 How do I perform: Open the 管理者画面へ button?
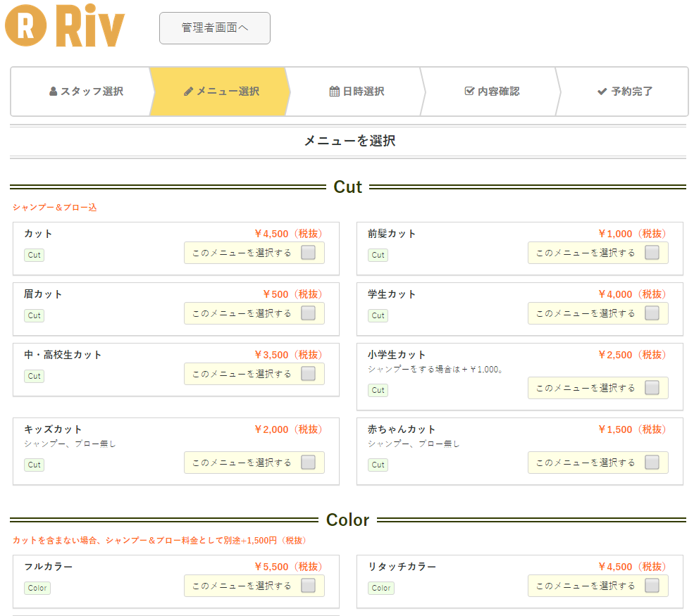coord(215,28)
